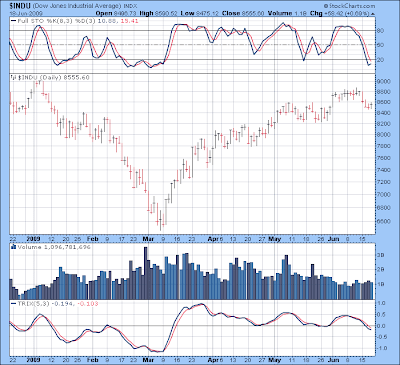This screenshot has width=400, height=365.
Task: Click the 7000 price axis label
Action: click(383, 194)
